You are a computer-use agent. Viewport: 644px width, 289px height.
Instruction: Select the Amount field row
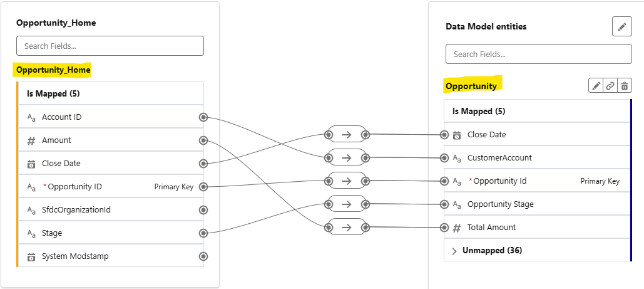[x=56, y=140]
